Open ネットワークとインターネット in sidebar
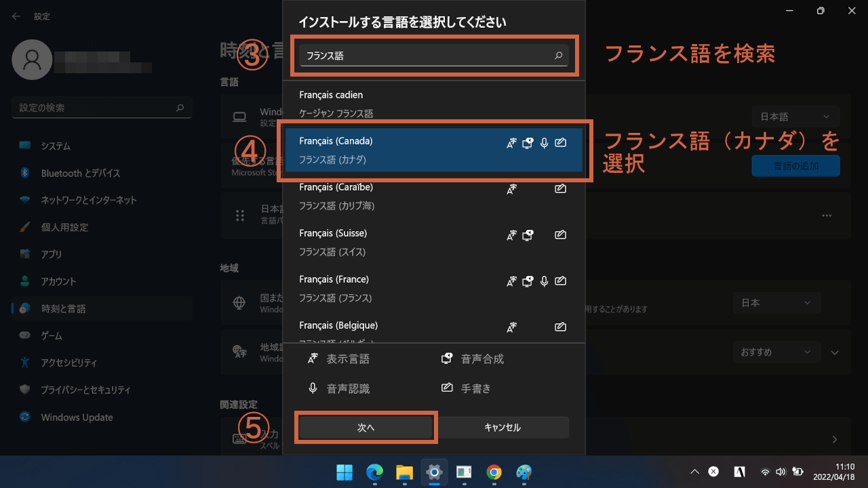Viewport: 868px width, 488px height. [x=102, y=200]
